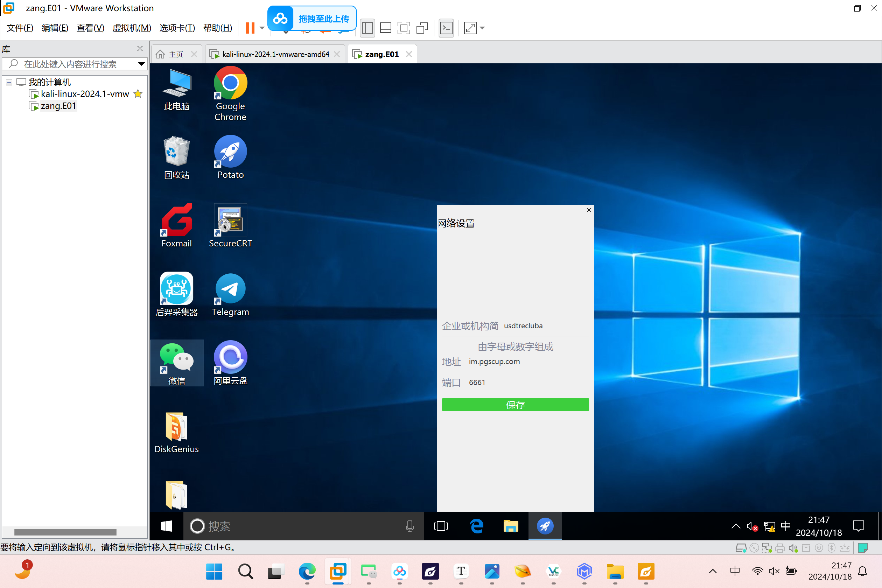Launch Telegram from the desktop
882x588 pixels.
pyautogui.click(x=230, y=294)
